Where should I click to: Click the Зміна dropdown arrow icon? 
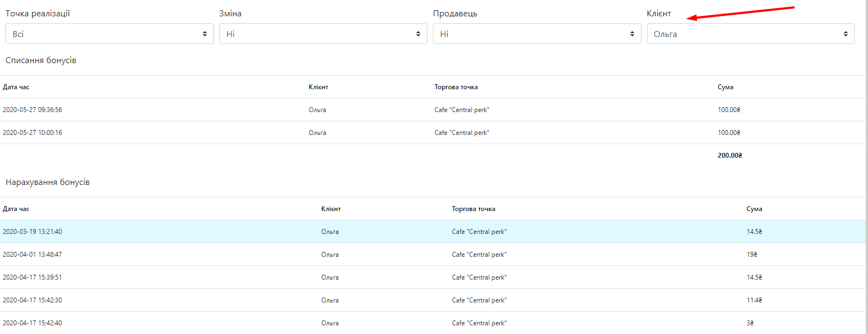coord(418,34)
